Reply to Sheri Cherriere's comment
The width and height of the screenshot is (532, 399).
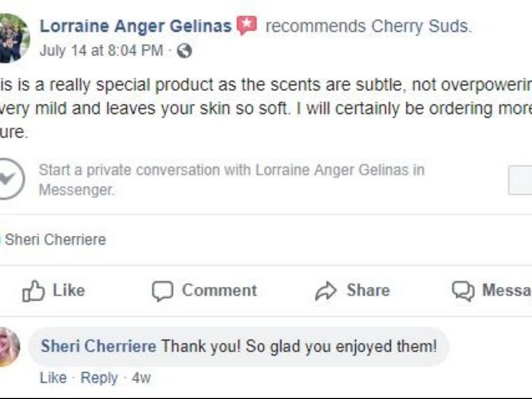[99, 378]
